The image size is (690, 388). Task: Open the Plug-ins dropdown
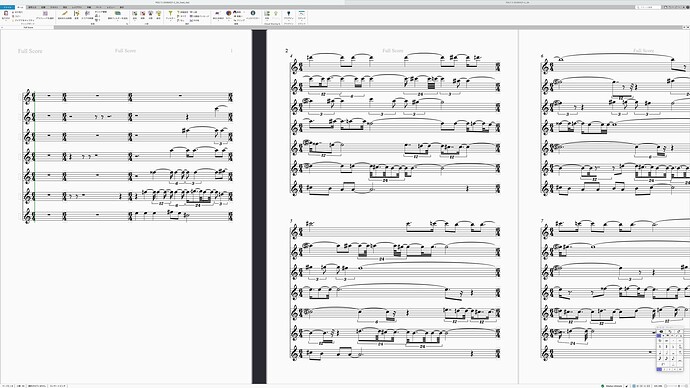point(289,15)
